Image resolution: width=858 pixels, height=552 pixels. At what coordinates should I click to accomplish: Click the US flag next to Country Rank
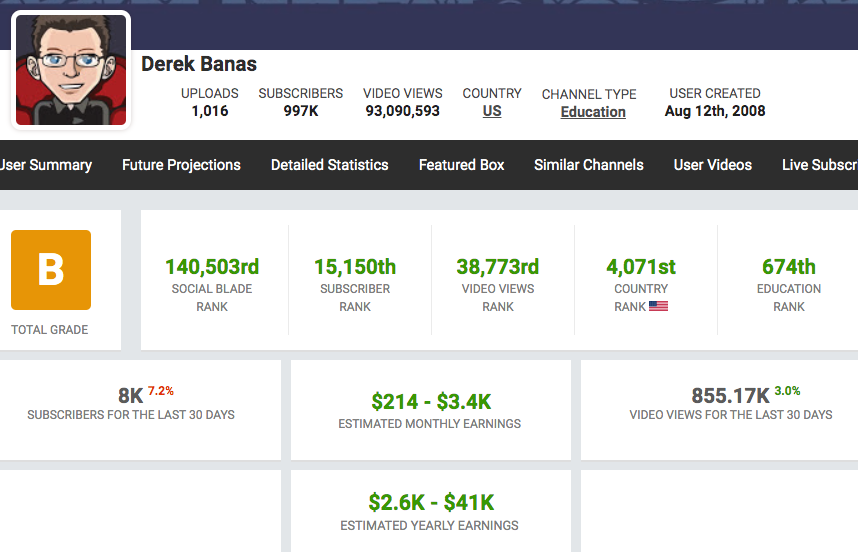(x=658, y=306)
